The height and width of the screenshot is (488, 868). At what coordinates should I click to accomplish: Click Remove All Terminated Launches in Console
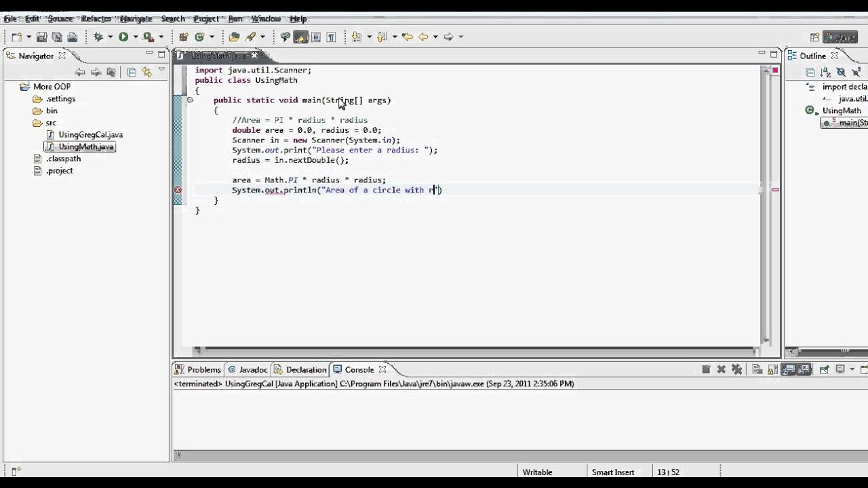click(x=736, y=369)
